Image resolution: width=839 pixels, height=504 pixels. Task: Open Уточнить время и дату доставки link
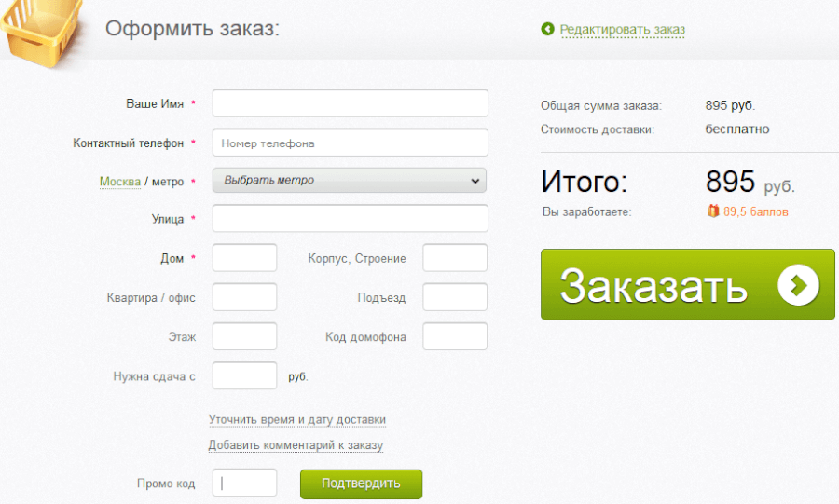[x=297, y=420]
